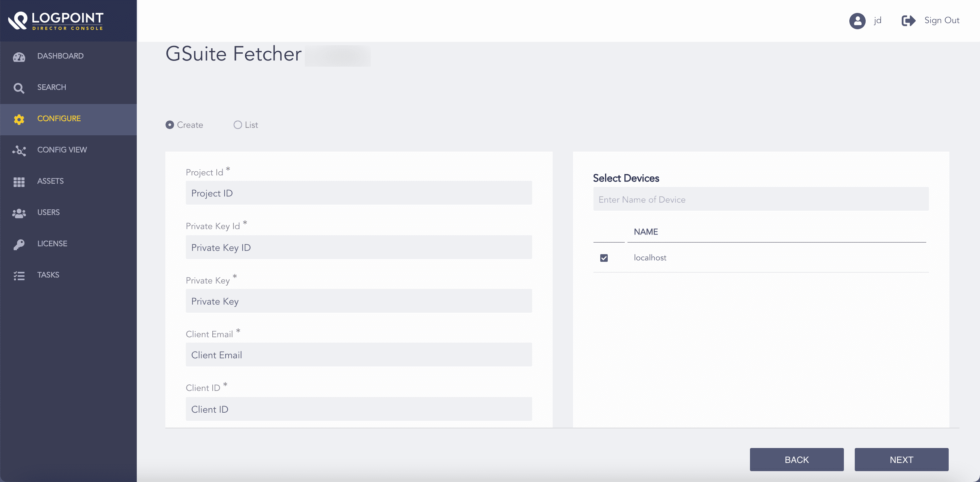
Task: Select the Create radio button
Action: 170,124
